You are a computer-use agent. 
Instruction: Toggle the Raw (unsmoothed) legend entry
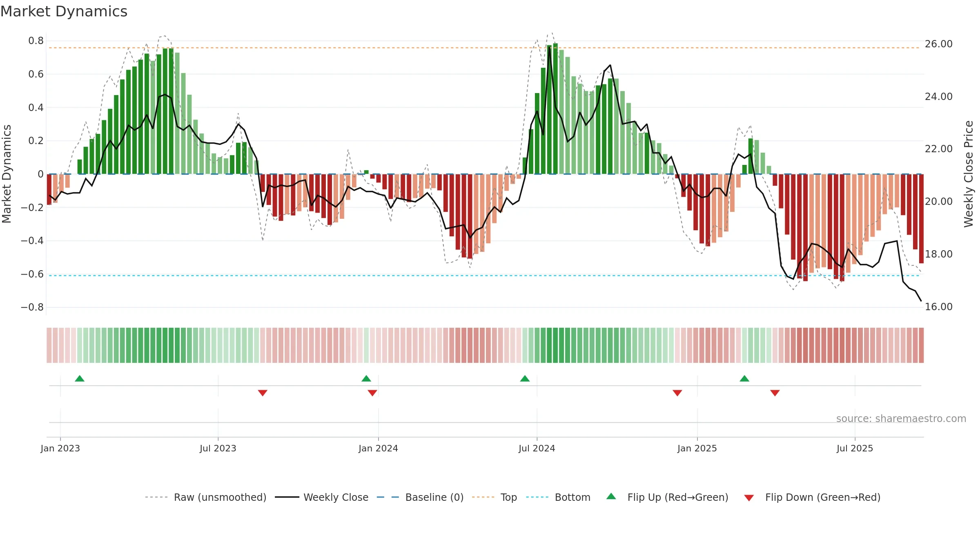(206, 497)
